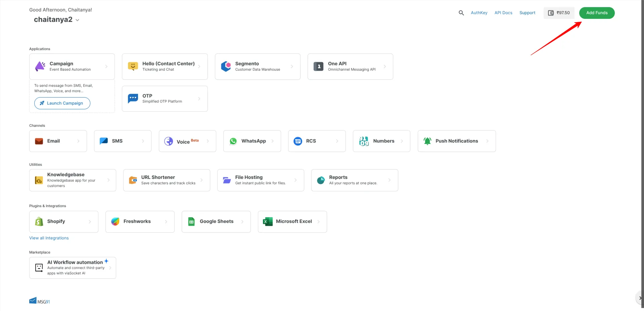Expand the Shopify card chevron

click(90, 222)
